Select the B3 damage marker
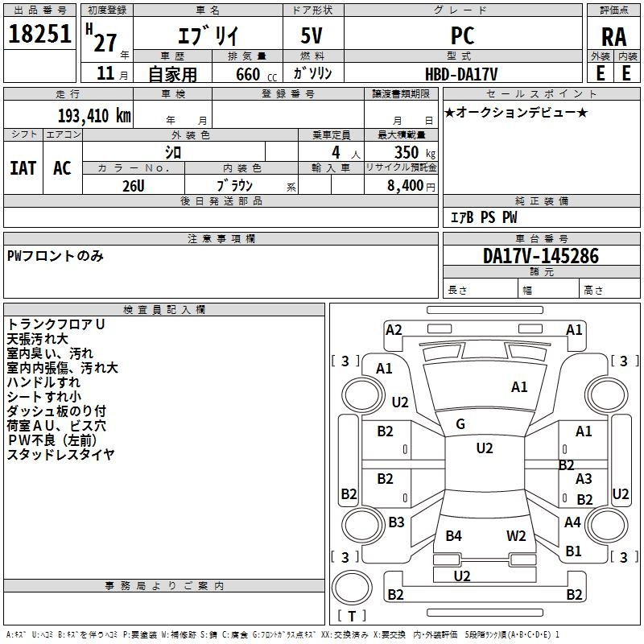Image resolution: width=644 pixels, height=644 pixels. coord(396,522)
